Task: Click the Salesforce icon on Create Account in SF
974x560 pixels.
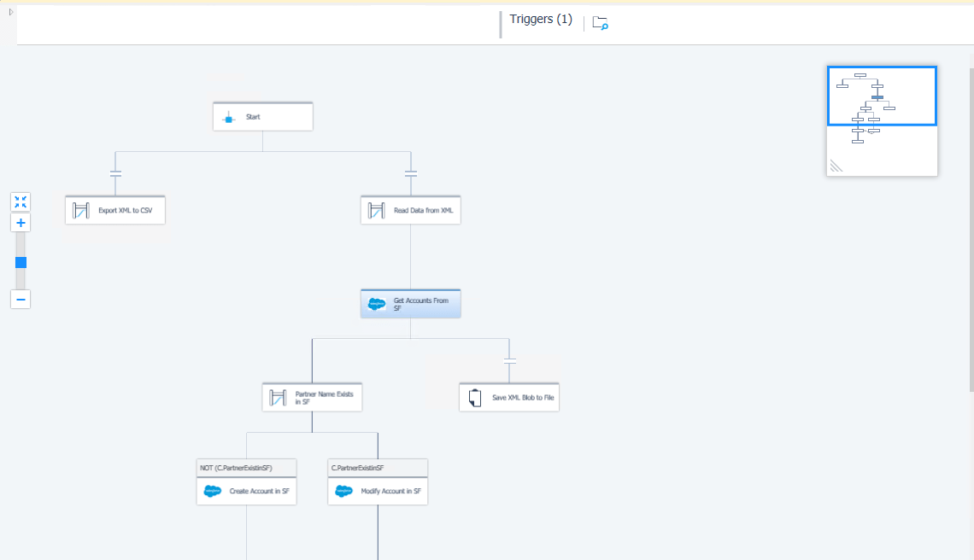Action: pos(213,491)
